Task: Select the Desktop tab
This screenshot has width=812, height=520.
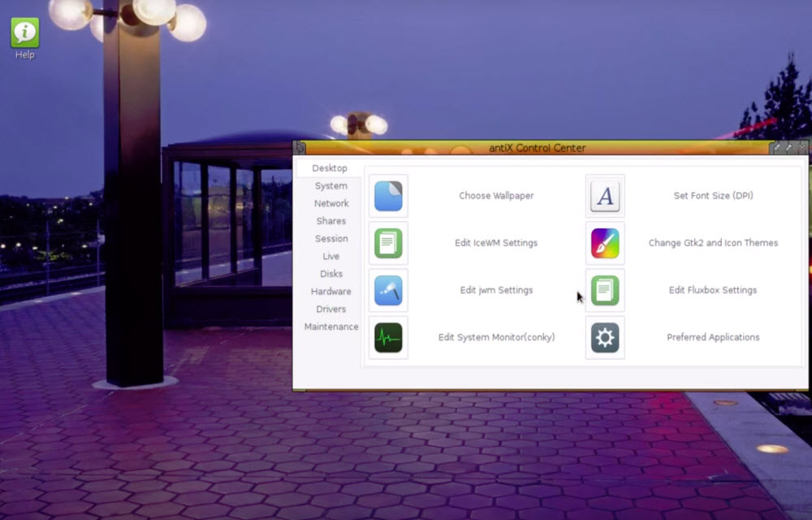Action: coord(330,168)
